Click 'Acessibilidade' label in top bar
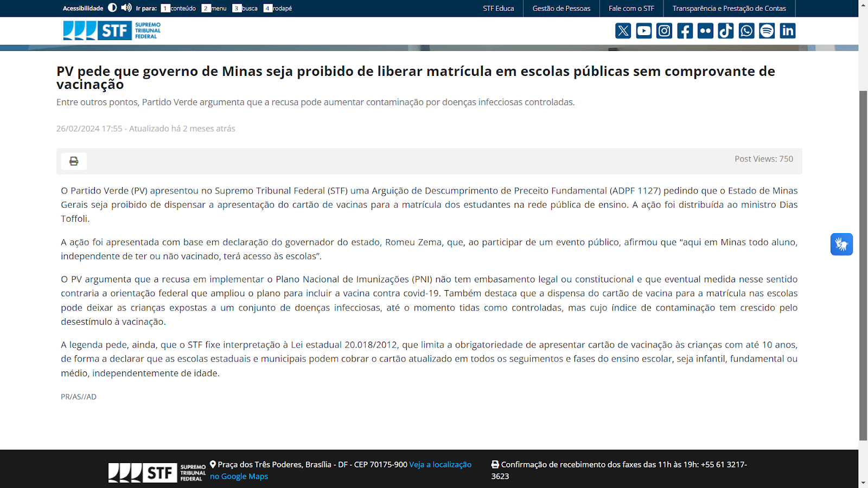This screenshot has width=868, height=488. 83,8
